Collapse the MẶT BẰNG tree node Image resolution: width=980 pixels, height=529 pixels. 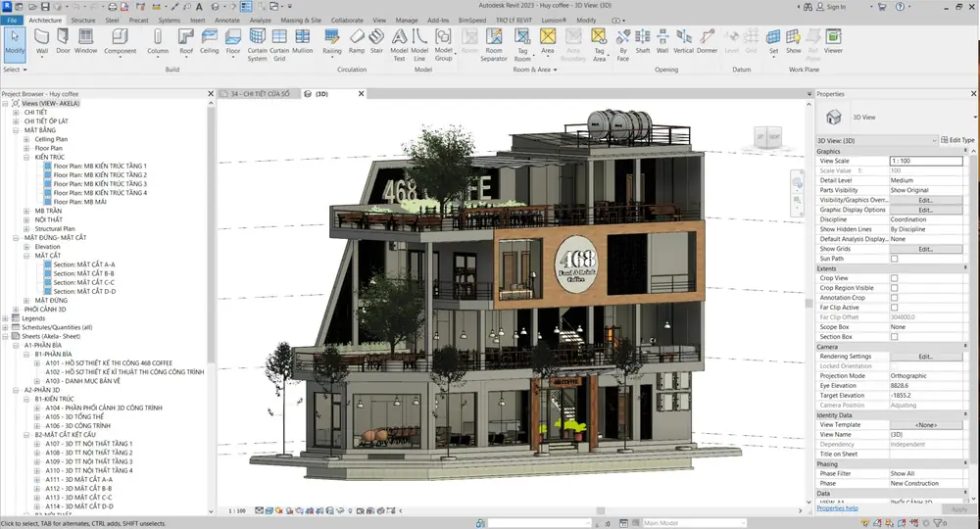coord(16,130)
